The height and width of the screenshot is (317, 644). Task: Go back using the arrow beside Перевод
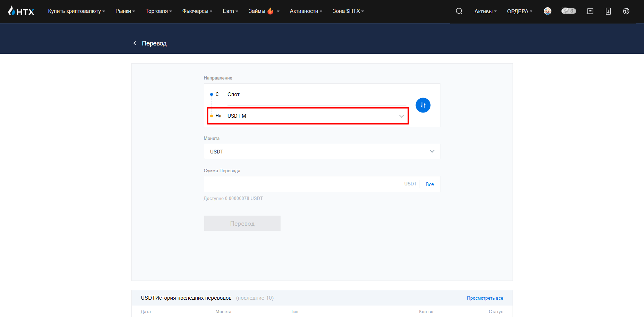point(135,43)
